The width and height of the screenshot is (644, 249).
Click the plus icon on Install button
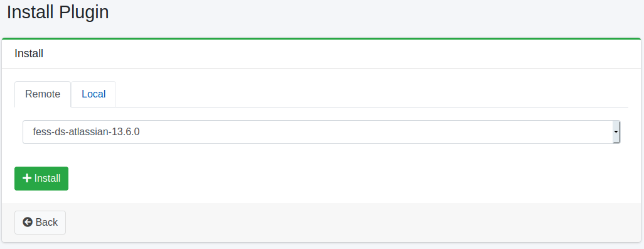coord(27,178)
